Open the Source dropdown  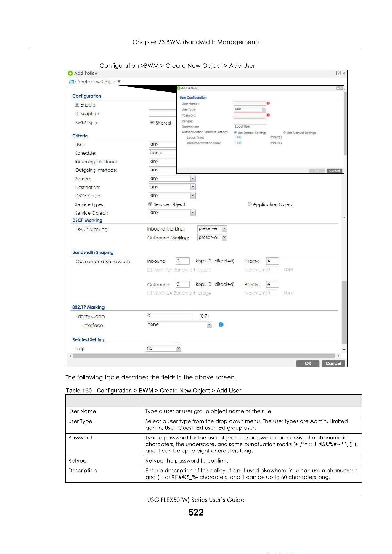[172, 178]
